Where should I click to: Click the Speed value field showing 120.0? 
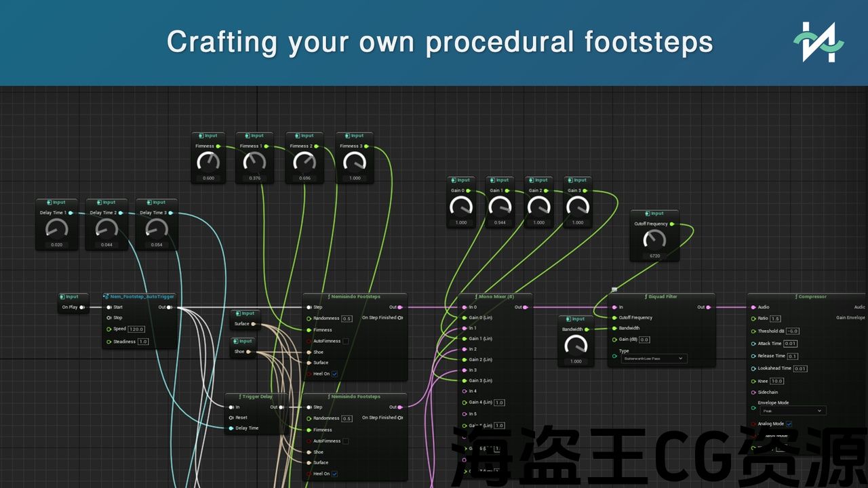pos(136,329)
